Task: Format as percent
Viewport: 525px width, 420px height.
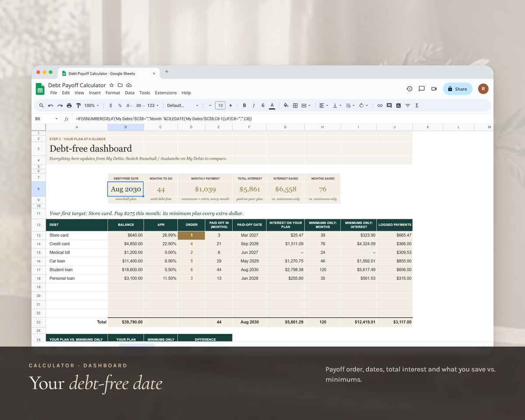Action: pyautogui.click(x=120, y=105)
